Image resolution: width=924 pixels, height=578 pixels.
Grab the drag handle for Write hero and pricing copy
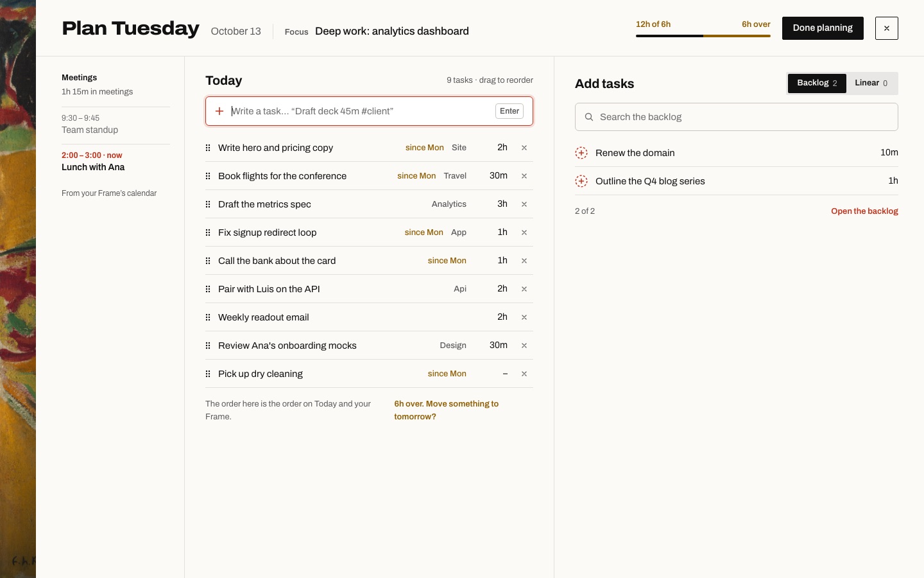click(x=208, y=148)
